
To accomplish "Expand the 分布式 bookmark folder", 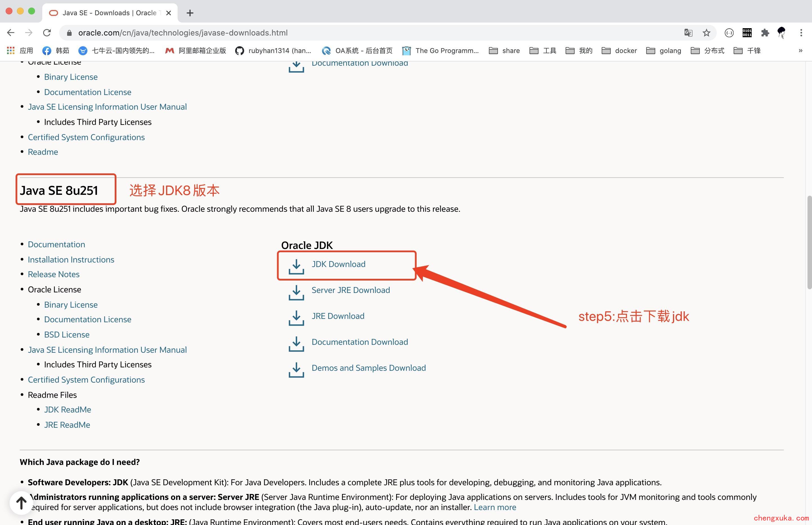I will coord(707,51).
